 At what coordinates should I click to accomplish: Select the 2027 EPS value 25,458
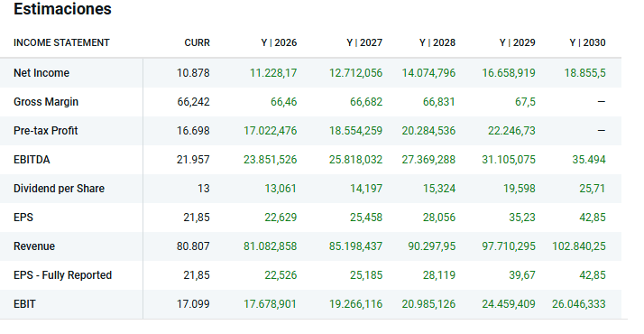click(366, 218)
